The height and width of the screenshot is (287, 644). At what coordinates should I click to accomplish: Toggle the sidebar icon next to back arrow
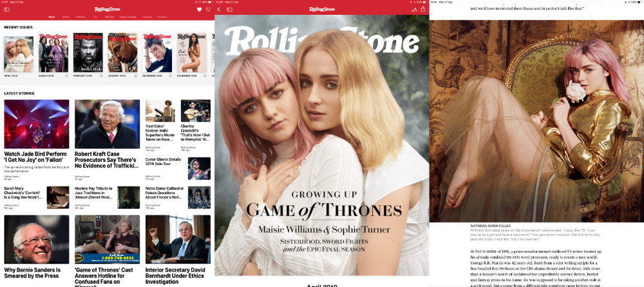click(x=230, y=9)
